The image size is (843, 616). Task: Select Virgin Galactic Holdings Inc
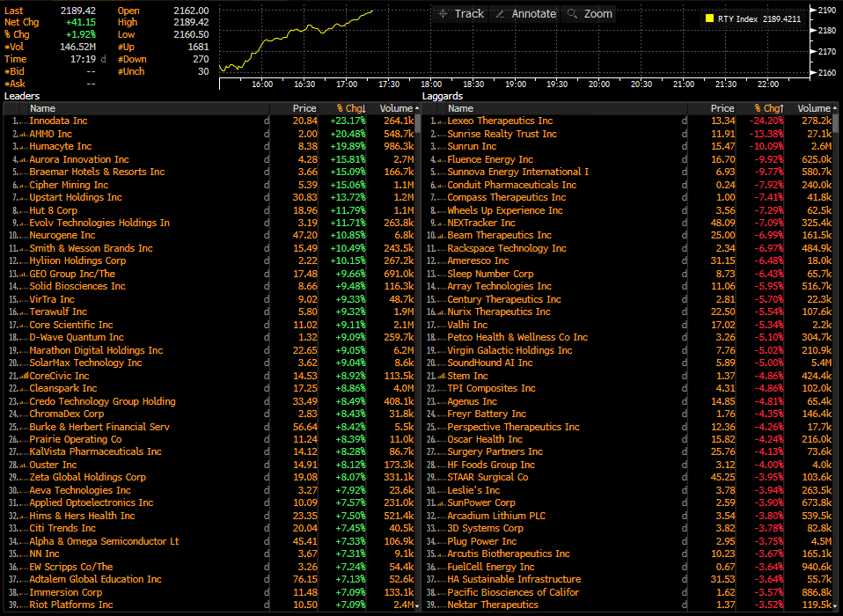tap(509, 350)
